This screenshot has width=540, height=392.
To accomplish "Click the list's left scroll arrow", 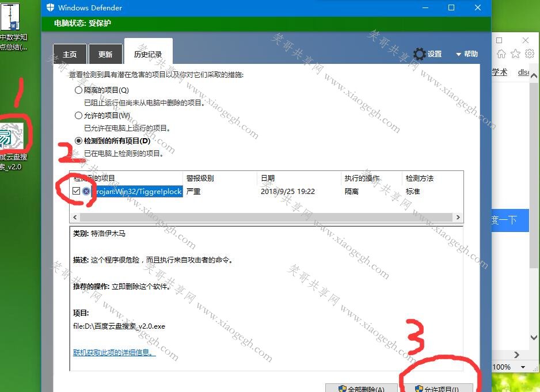I will click(75, 218).
